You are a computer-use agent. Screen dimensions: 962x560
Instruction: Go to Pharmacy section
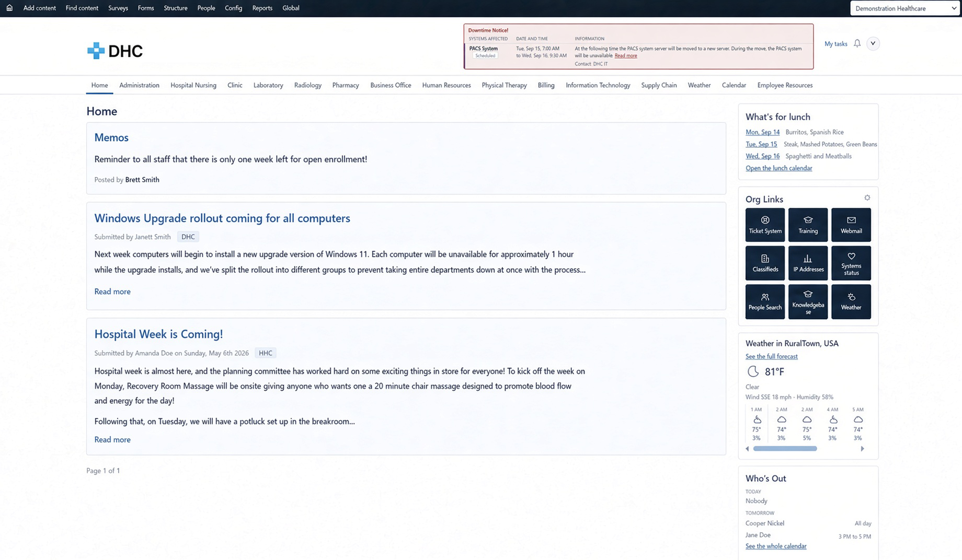click(x=346, y=85)
